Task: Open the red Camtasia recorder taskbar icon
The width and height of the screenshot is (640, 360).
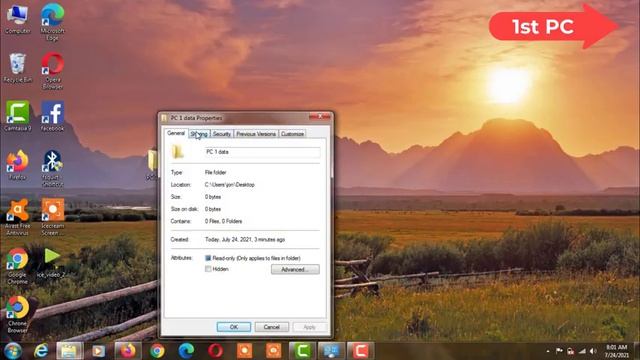Action: tap(360, 351)
